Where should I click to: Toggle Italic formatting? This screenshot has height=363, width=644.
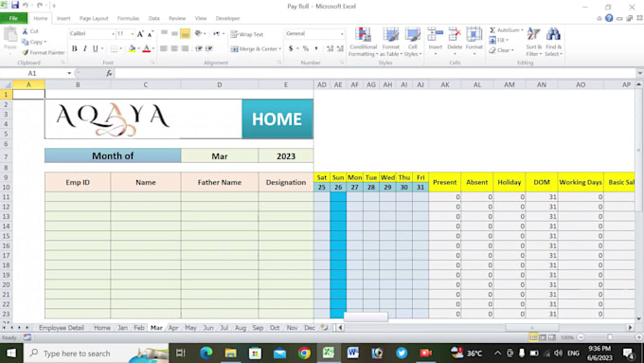point(85,48)
